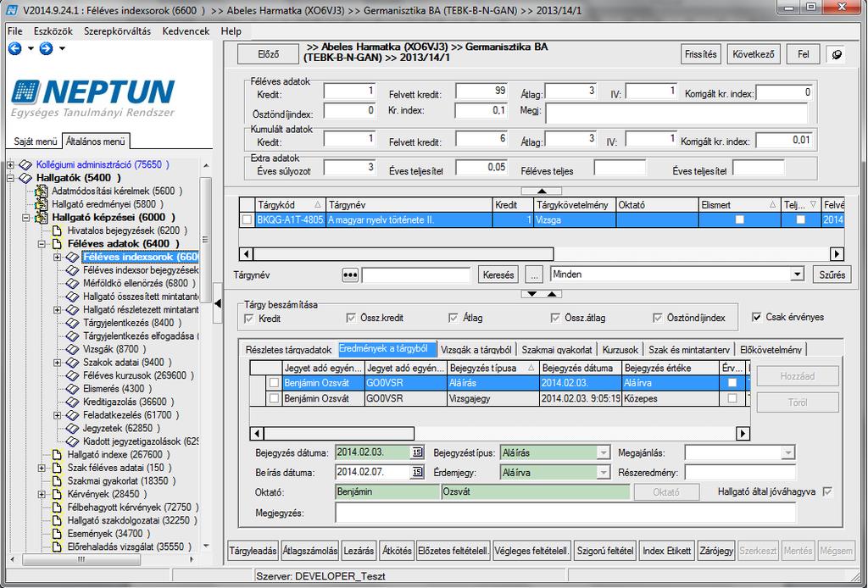Click the Hallgató képzései page icon
Image resolution: width=868 pixels, height=588 pixels.
[41, 218]
